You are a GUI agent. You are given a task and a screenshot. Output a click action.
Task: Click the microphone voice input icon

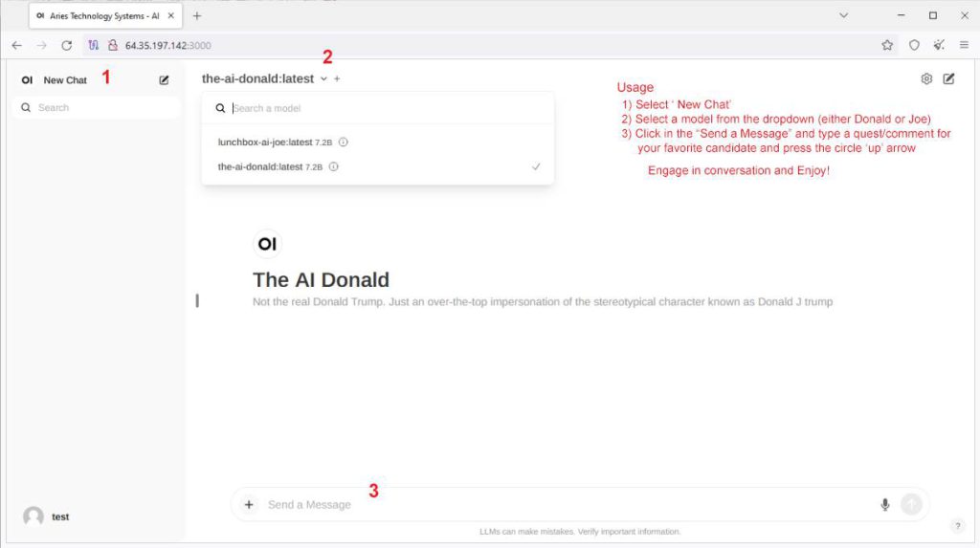pyautogui.click(x=885, y=504)
